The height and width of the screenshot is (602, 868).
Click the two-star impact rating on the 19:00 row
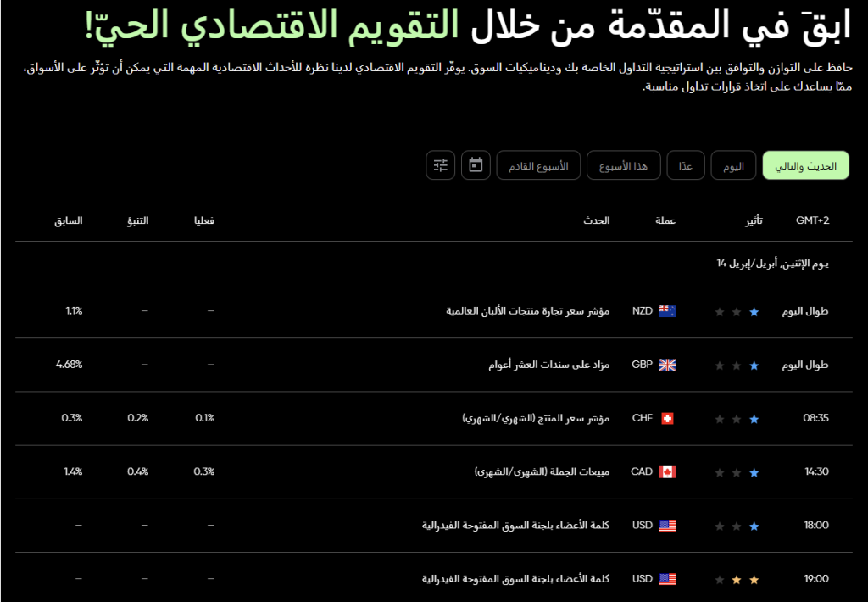[x=745, y=579]
